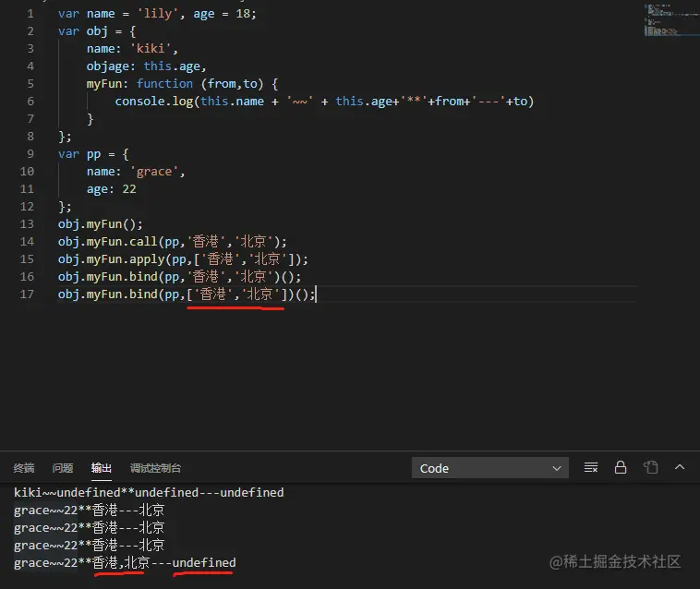Viewport: 700px width, 589px height.
Task: Click bind method on line 16
Action: pos(143,277)
